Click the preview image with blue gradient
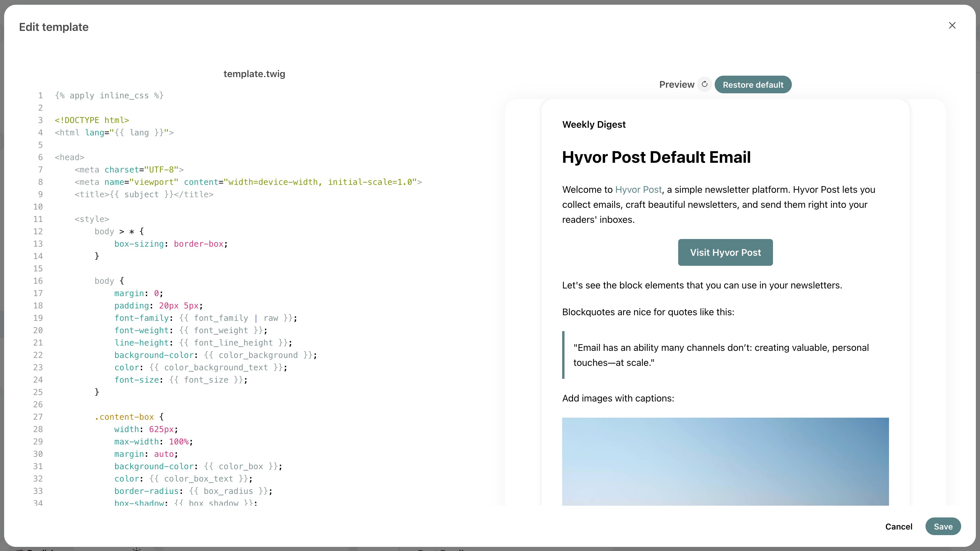Image resolution: width=980 pixels, height=551 pixels. click(x=725, y=461)
